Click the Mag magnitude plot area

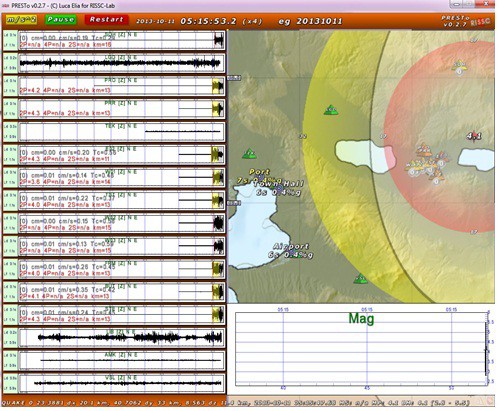click(361, 349)
